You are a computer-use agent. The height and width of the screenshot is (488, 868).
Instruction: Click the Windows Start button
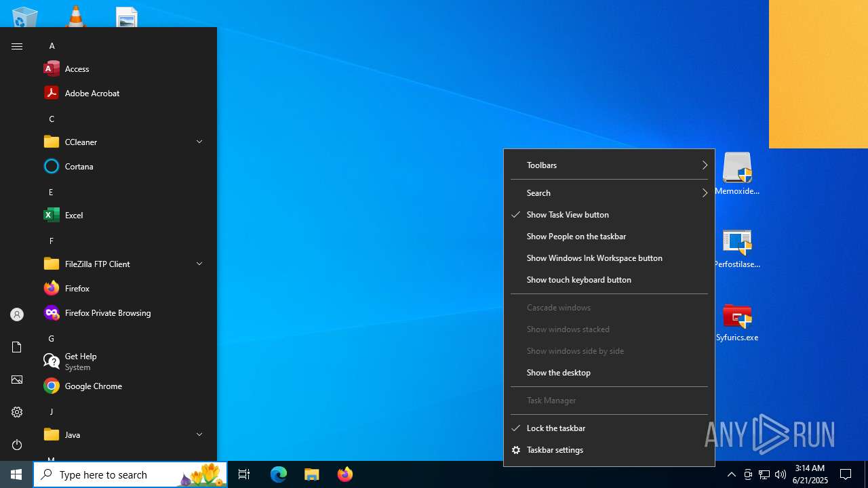[16, 474]
